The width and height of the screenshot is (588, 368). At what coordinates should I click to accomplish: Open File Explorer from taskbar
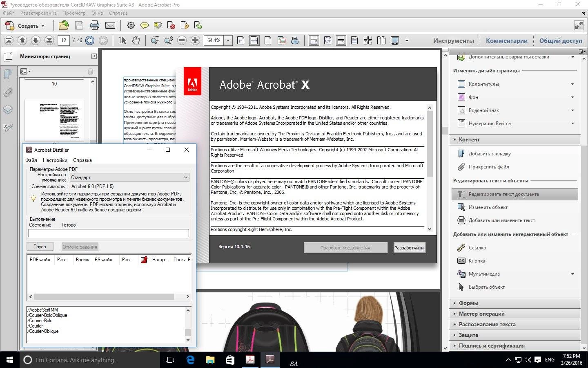(210, 360)
